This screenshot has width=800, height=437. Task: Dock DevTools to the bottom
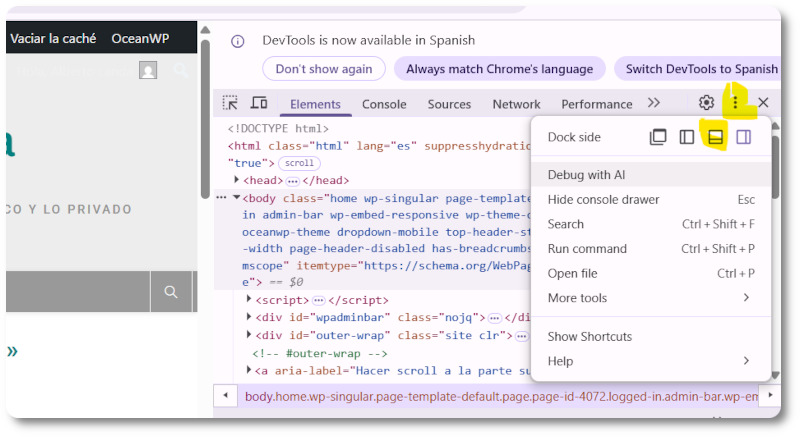click(x=715, y=137)
